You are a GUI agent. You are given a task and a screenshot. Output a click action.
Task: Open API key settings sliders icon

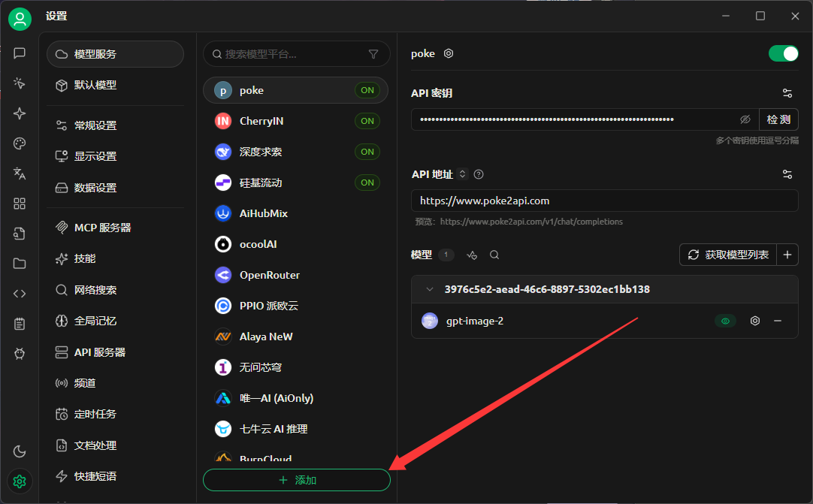(x=787, y=93)
